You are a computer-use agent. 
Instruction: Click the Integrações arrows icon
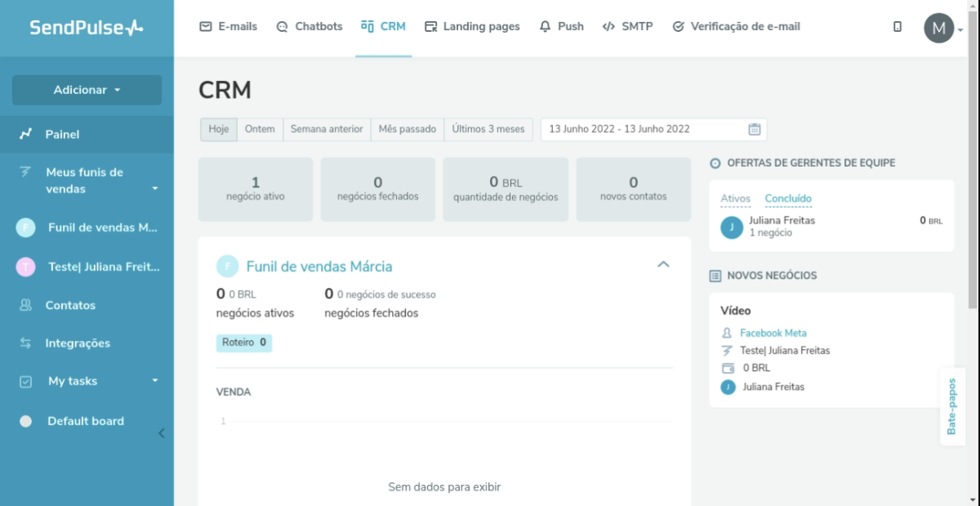tap(26, 343)
